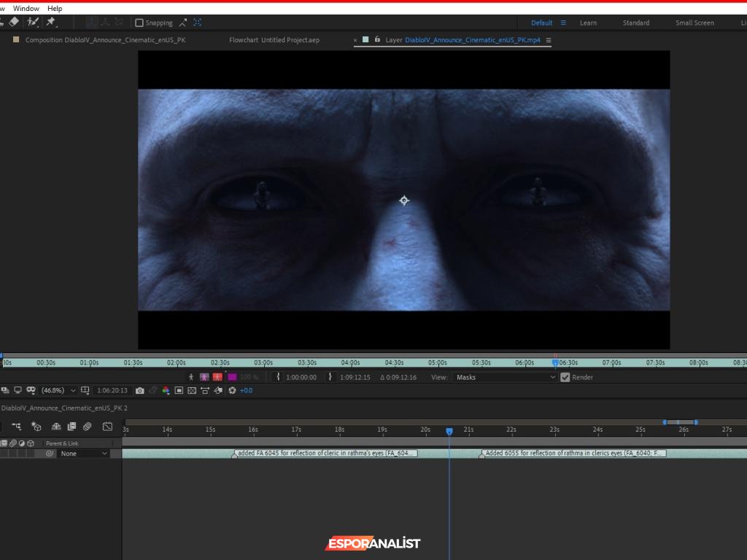Image resolution: width=747 pixels, height=560 pixels.
Task: Show channel and color management settings
Action: click(166, 391)
